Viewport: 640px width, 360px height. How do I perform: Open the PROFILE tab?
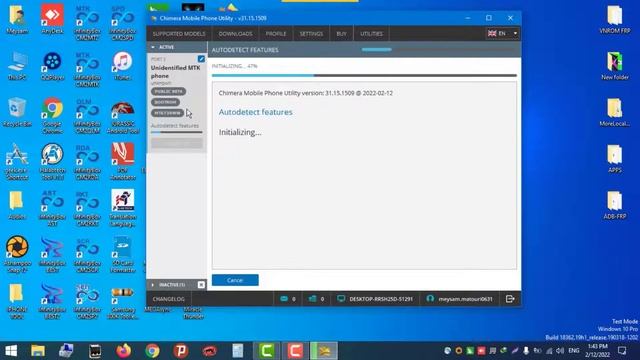tap(276, 34)
